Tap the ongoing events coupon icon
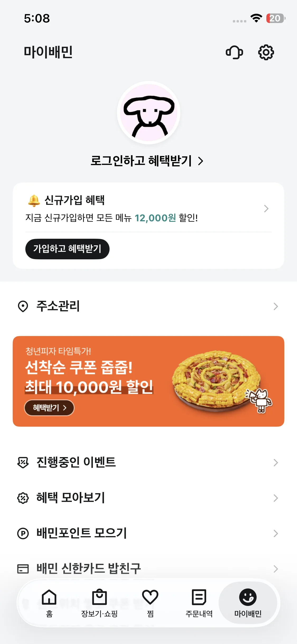The height and width of the screenshot is (644, 297). 23,462
